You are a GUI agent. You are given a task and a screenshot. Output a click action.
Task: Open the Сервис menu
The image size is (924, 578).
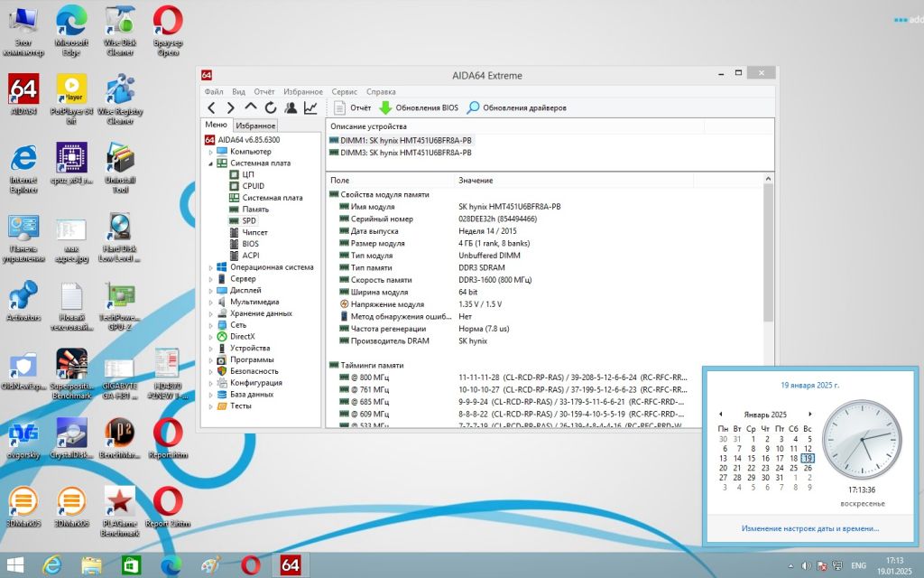344,91
